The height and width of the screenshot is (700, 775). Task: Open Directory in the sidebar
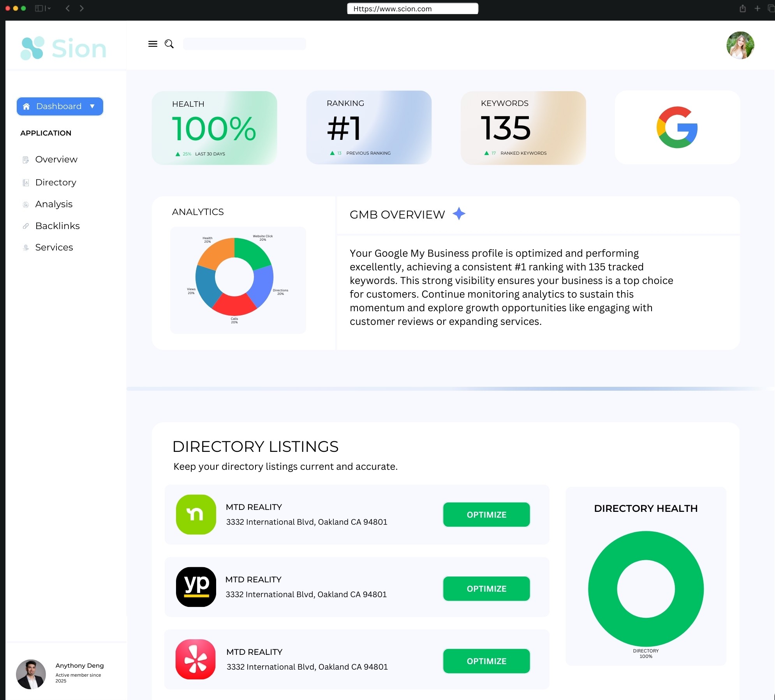pyautogui.click(x=56, y=182)
